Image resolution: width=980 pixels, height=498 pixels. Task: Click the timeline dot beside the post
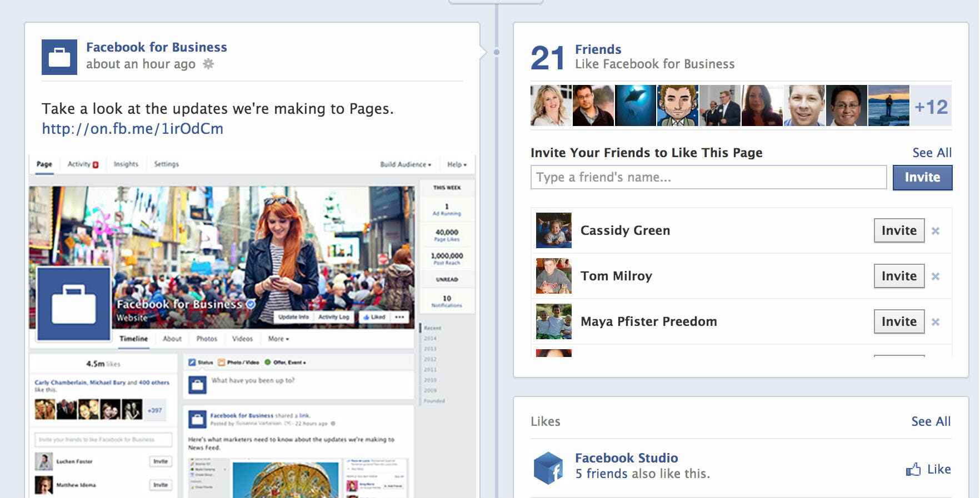click(497, 52)
